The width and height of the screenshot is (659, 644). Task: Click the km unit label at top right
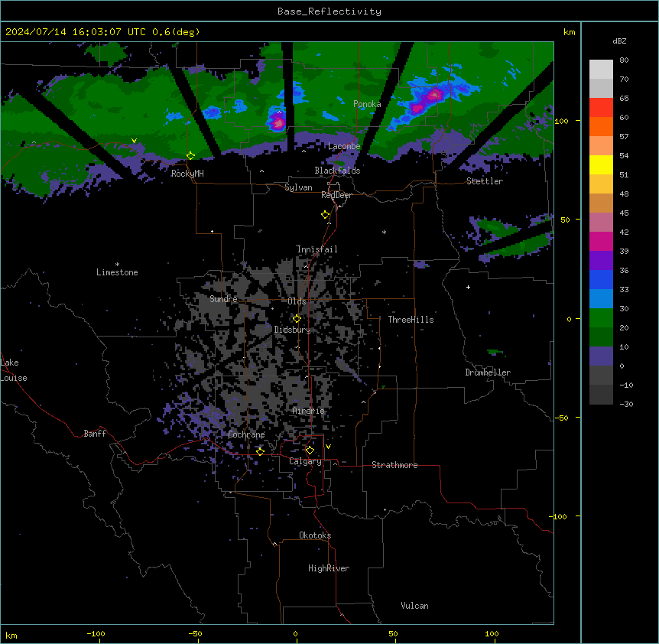570,32
